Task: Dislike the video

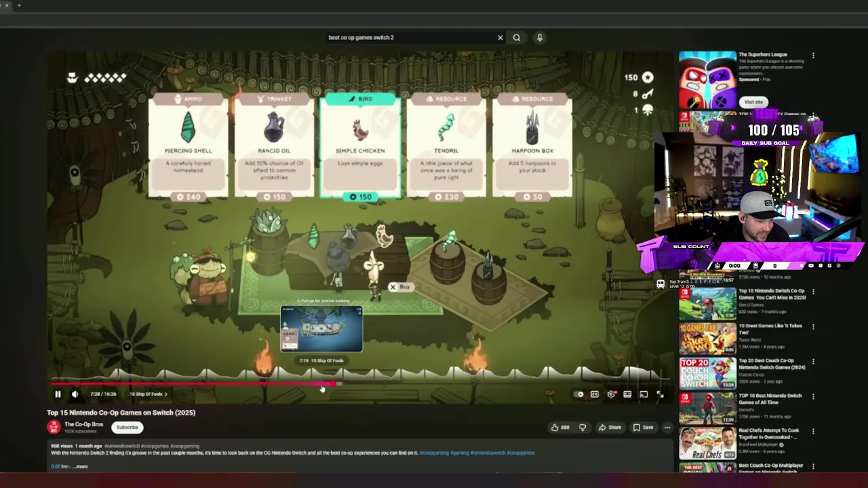Action: click(583, 427)
